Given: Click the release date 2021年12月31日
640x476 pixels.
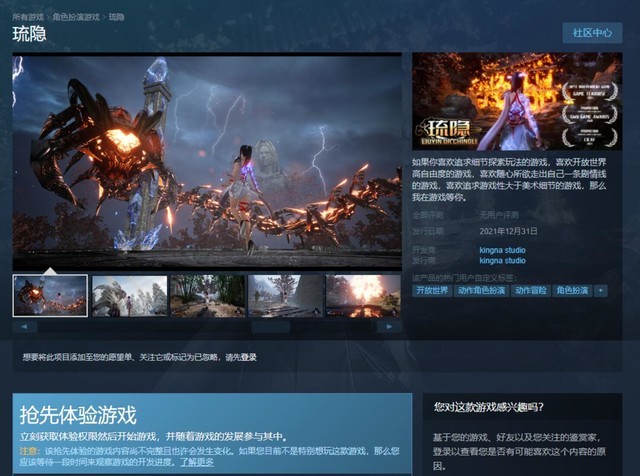Looking at the screenshot, I should [508, 231].
